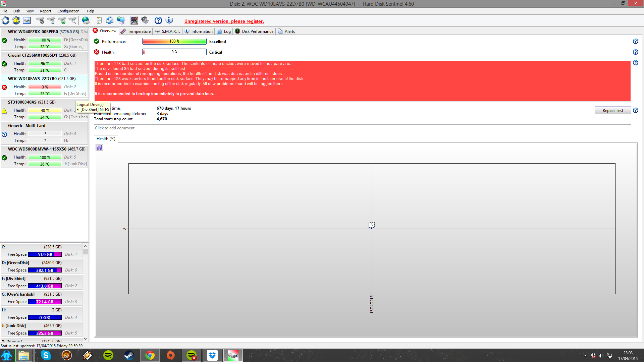Switch to the S.M.A.R.T. tab
The width and height of the screenshot is (644, 362).
[x=167, y=31]
